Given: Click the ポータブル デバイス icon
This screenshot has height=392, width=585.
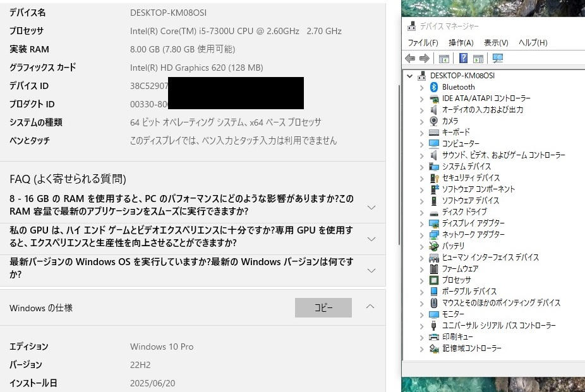Looking at the screenshot, I should tap(433, 292).
